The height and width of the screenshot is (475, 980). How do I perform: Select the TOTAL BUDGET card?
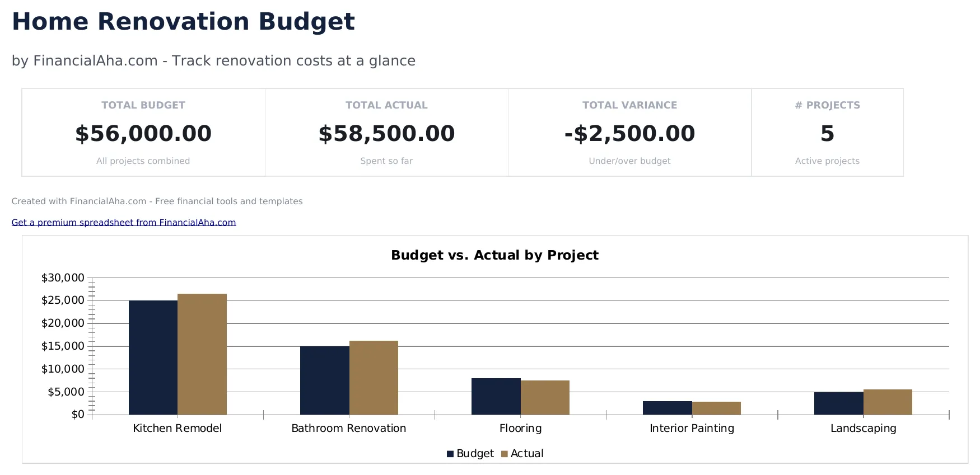pyautogui.click(x=143, y=132)
